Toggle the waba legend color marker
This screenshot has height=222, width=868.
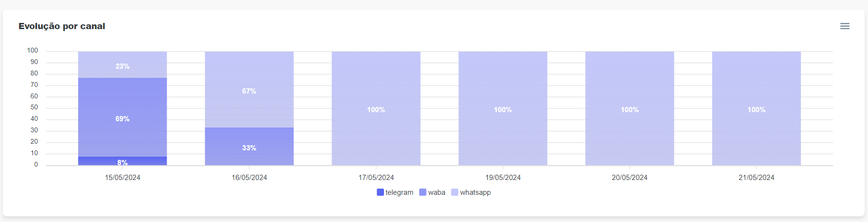(423, 192)
